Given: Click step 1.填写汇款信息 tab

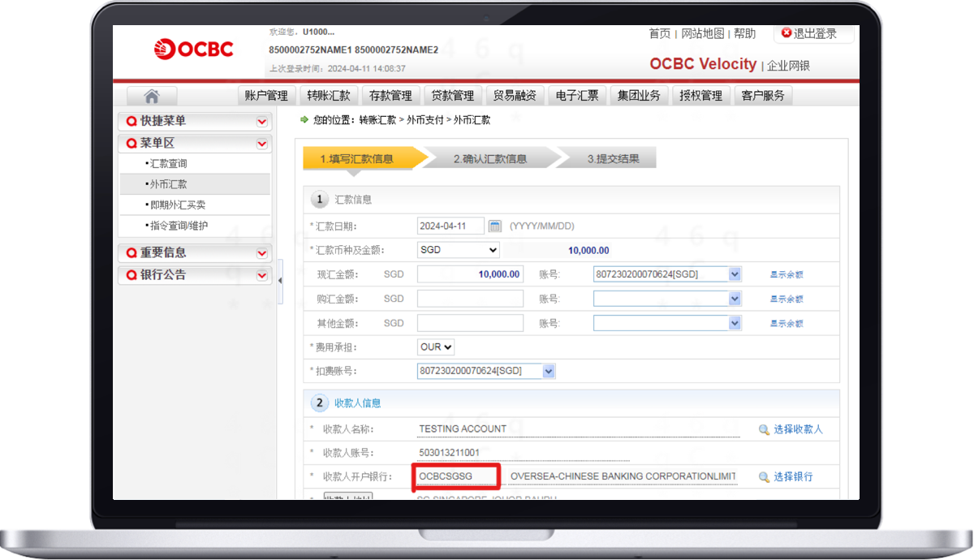Looking at the screenshot, I should pos(364,159).
